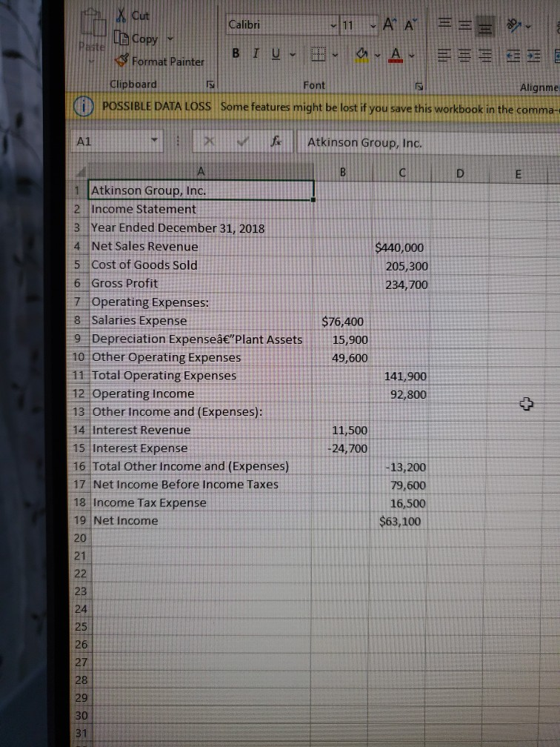The height and width of the screenshot is (747, 560).
Task: Select column A header
Action: pyautogui.click(x=201, y=171)
